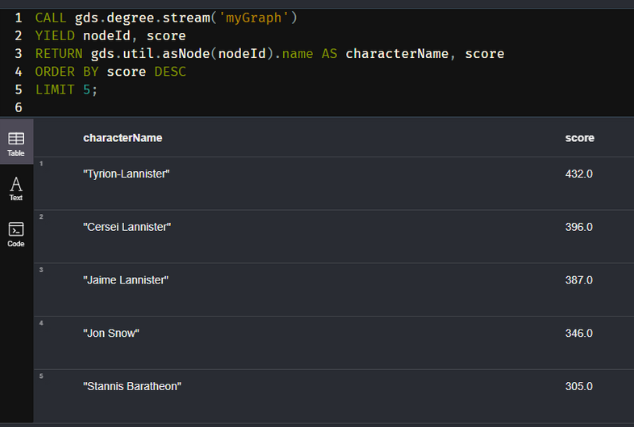This screenshot has height=427, width=634.
Task: Open the Code view icon
Action: tap(16, 233)
